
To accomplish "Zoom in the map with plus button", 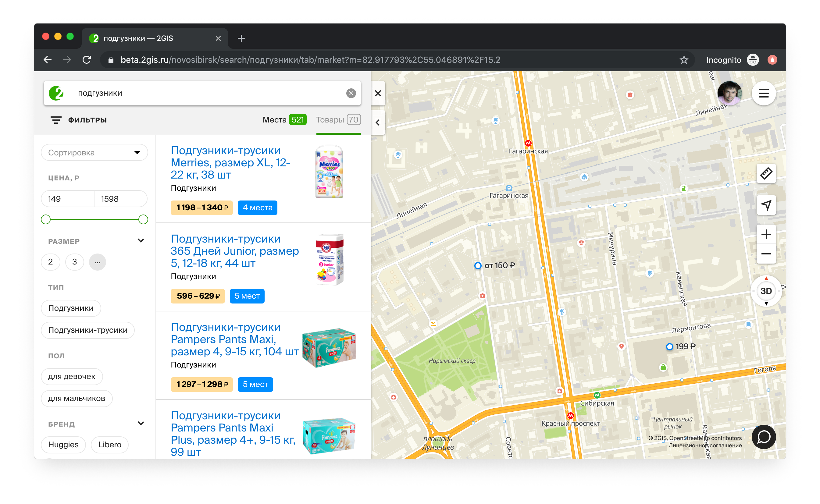I will click(766, 234).
